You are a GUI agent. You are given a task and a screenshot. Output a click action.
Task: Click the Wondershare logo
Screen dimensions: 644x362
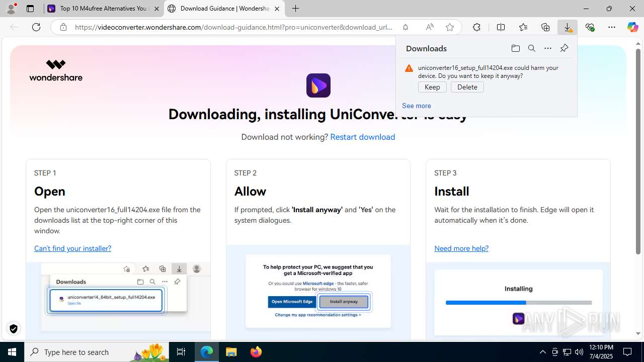pos(56,70)
